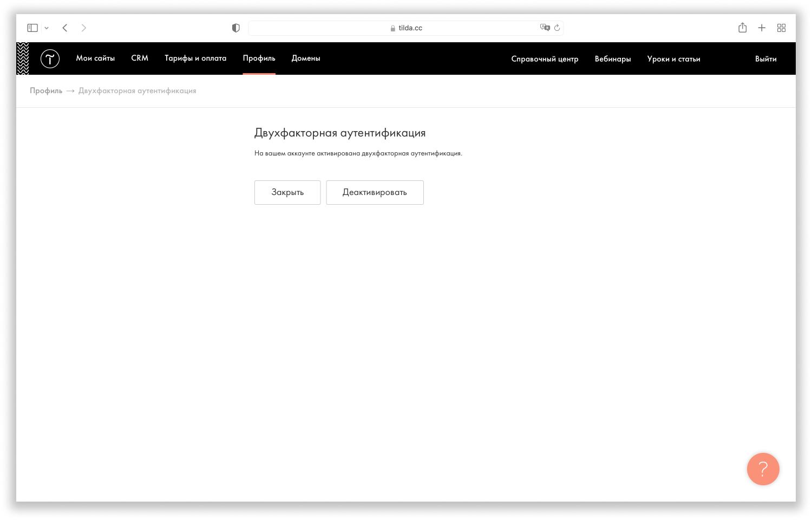Click the browser forward arrow

(83, 28)
